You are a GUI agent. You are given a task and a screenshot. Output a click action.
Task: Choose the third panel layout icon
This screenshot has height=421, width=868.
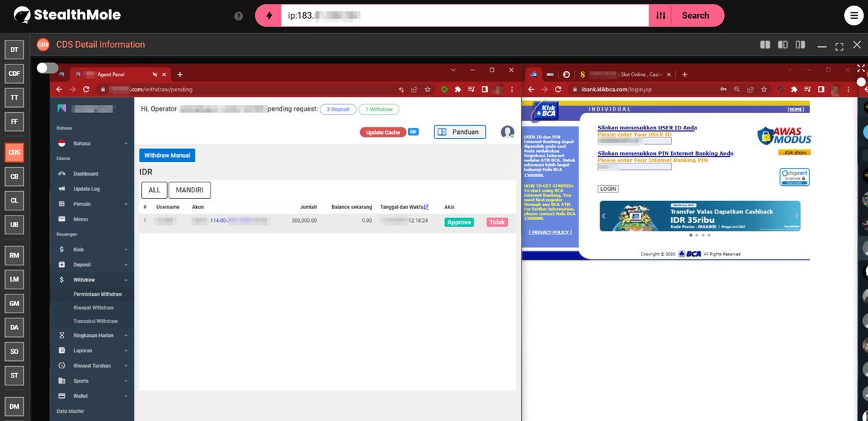(x=800, y=45)
